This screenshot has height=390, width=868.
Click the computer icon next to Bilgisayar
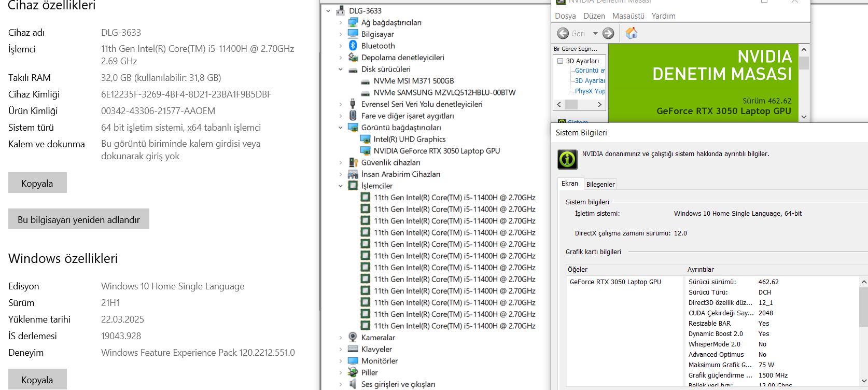(x=353, y=34)
